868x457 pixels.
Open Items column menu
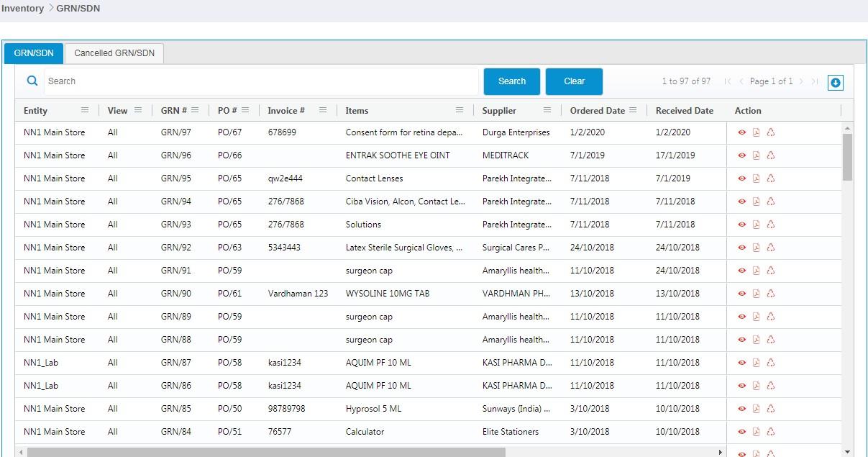coord(460,110)
